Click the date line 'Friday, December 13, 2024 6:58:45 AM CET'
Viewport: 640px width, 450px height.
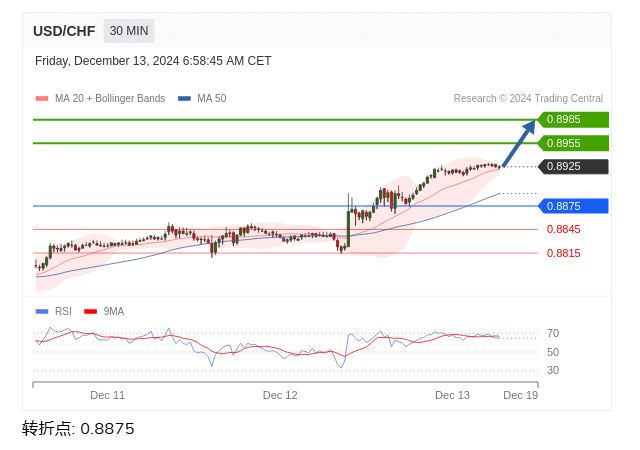click(153, 61)
